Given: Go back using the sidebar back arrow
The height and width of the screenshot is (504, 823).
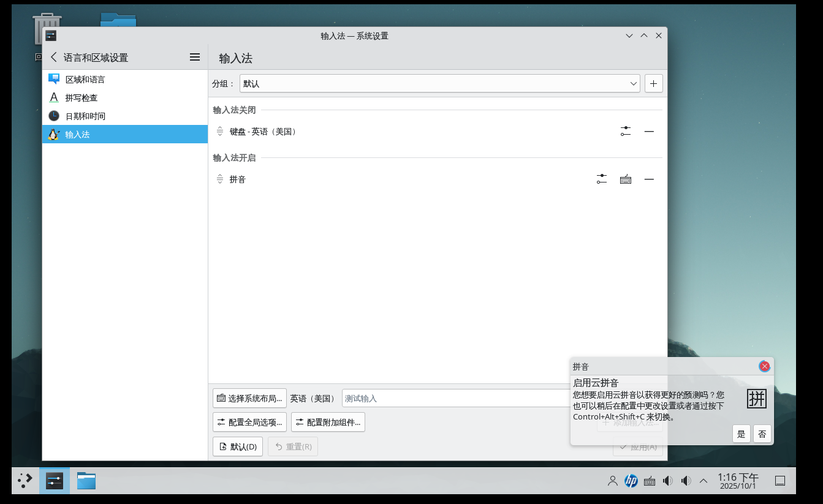Looking at the screenshot, I should tap(54, 57).
